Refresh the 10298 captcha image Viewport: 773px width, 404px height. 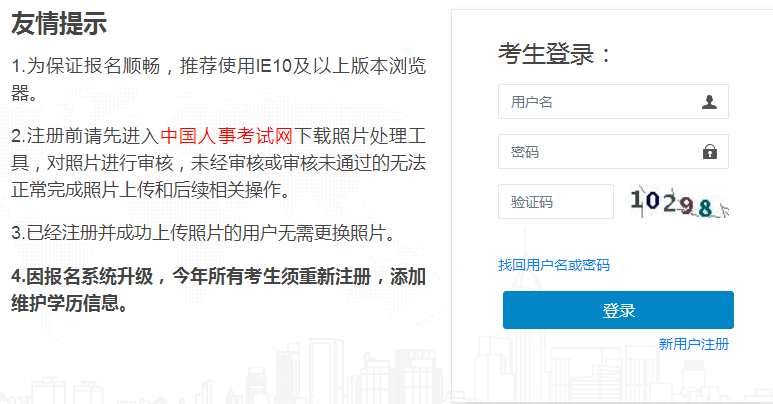pyautogui.click(x=679, y=201)
